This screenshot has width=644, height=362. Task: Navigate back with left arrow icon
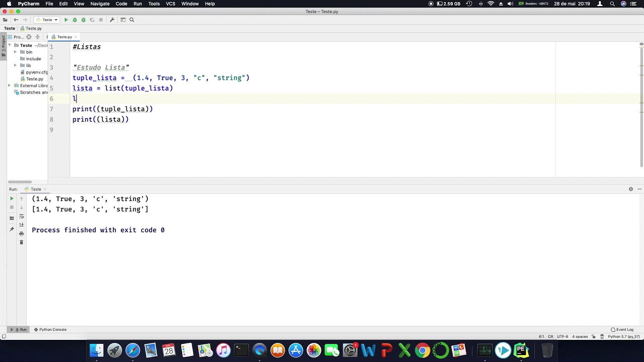(16, 20)
